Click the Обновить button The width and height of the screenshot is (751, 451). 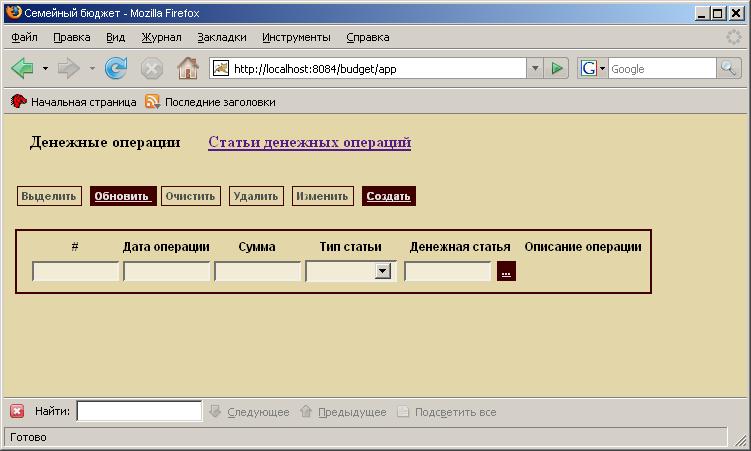click(123, 196)
